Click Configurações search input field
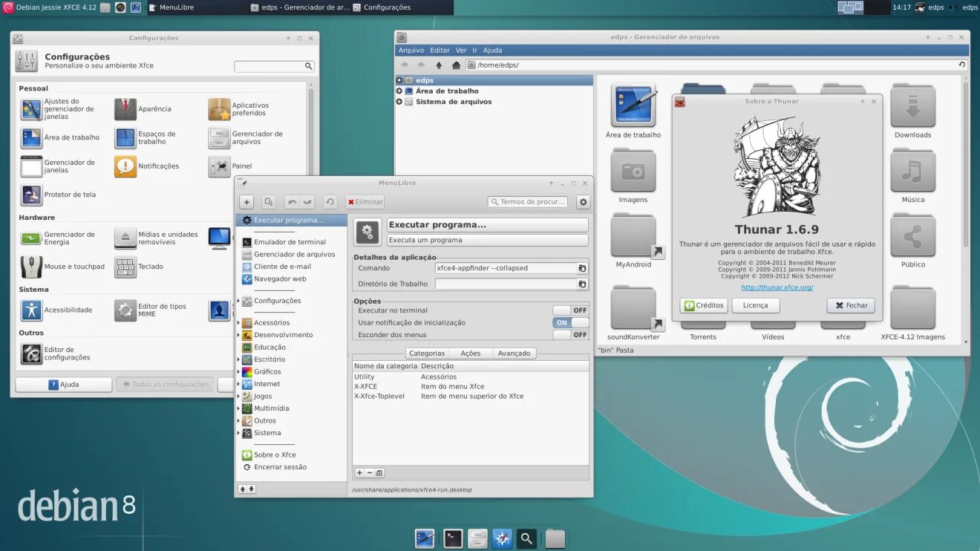This screenshot has width=980, height=551. tap(274, 66)
